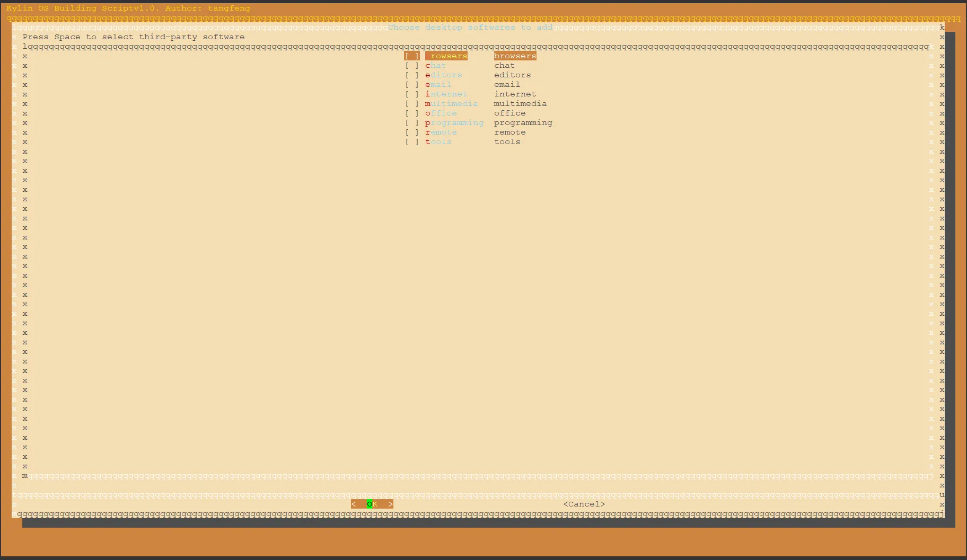Image resolution: width=967 pixels, height=560 pixels.
Task: Choose the dark 'tools' description text
Action: (507, 142)
